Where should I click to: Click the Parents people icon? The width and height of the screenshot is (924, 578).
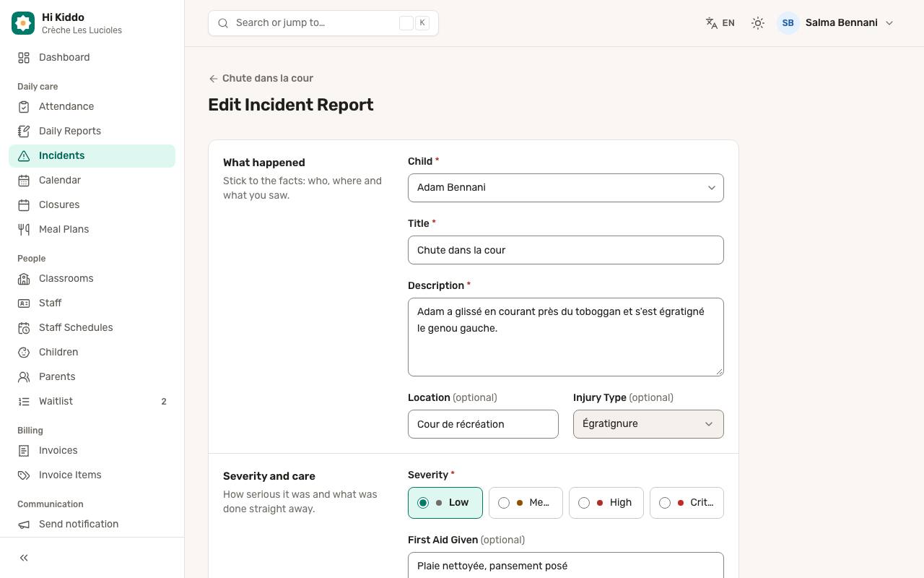[24, 377]
